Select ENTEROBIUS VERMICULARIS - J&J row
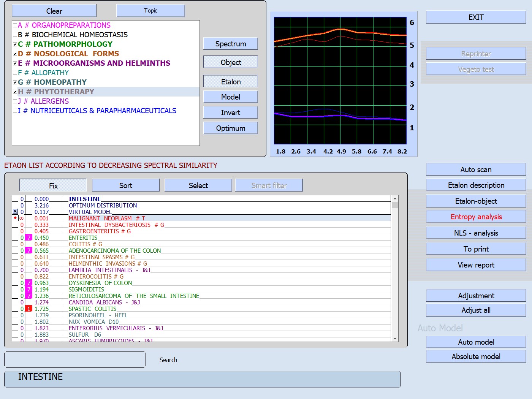 point(201,328)
